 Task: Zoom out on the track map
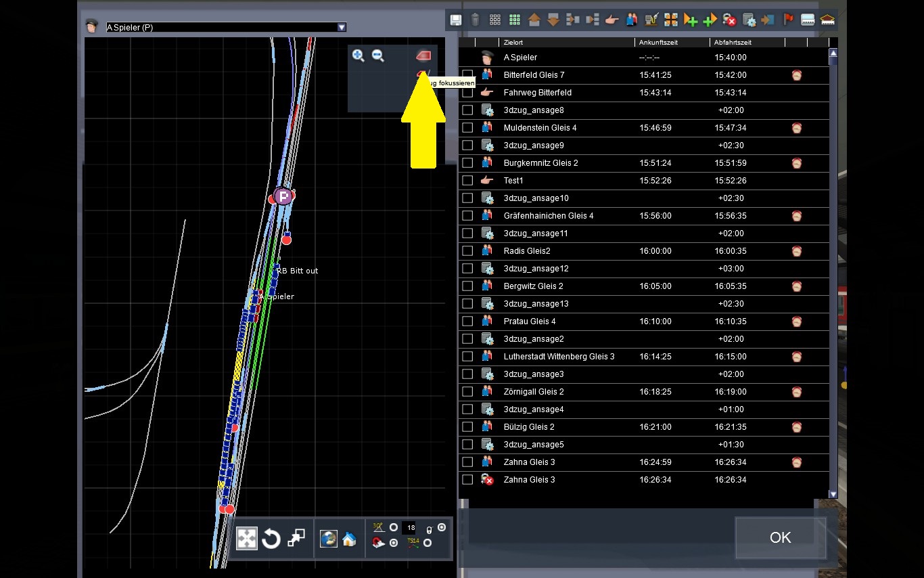tap(378, 56)
